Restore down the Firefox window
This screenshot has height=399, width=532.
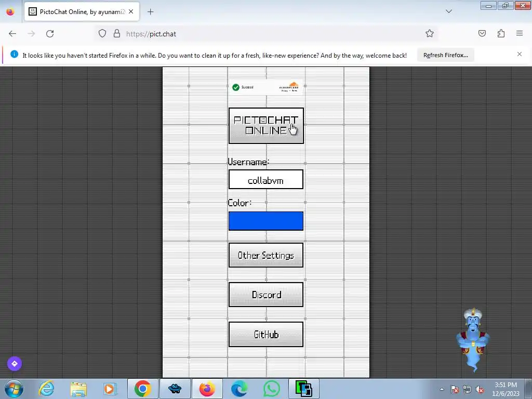(506, 6)
